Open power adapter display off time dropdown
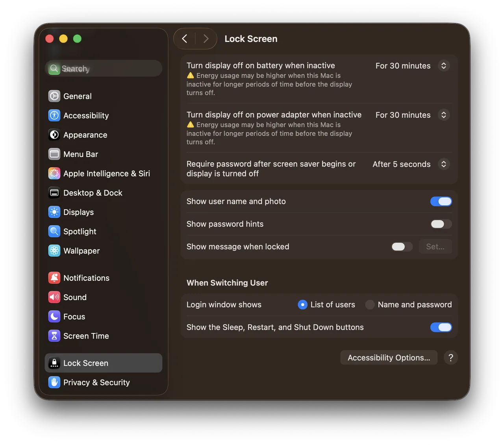The height and width of the screenshot is (445, 504). [444, 115]
